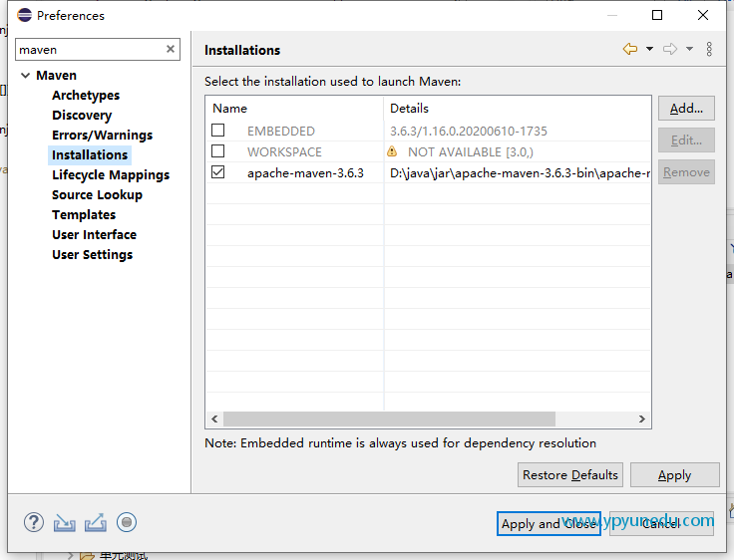The height and width of the screenshot is (560, 734).
Task: Select the WORKSPACE row name
Action: coord(284,152)
